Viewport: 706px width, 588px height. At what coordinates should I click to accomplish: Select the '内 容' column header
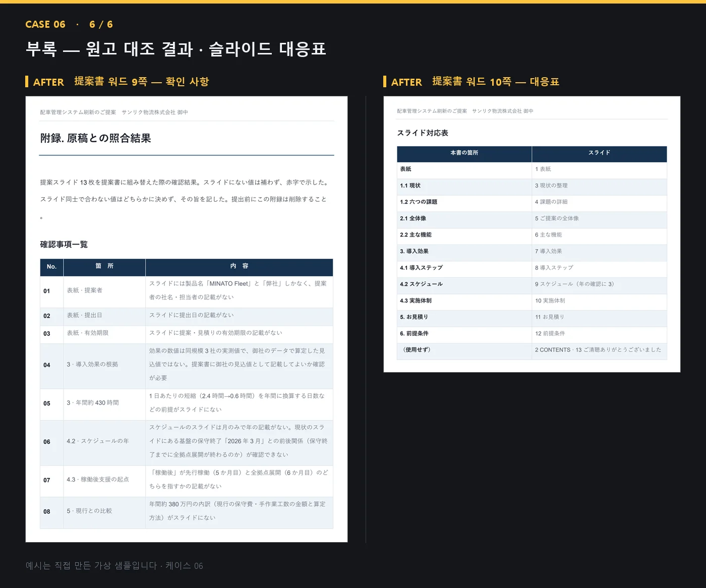pos(239,266)
